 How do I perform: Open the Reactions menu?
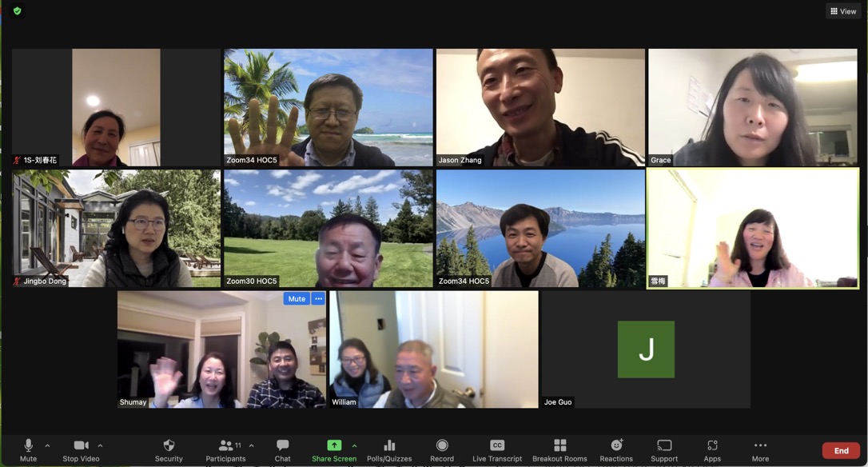616,446
